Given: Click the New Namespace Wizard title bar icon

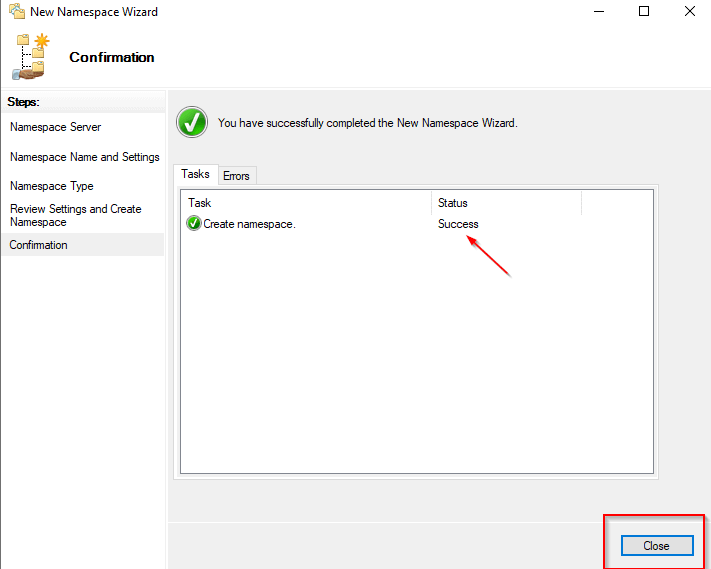Looking at the screenshot, I should (16, 12).
